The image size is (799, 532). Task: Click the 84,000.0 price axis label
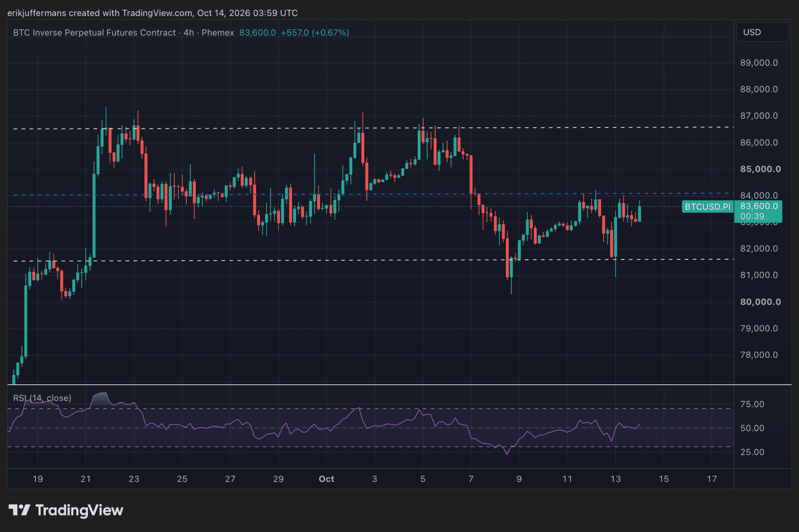click(759, 195)
